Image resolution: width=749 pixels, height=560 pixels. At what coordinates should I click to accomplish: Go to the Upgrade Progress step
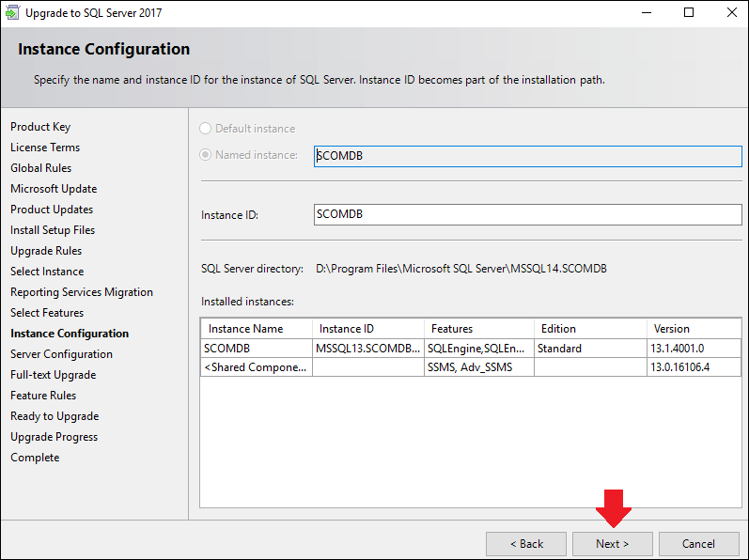pos(54,437)
